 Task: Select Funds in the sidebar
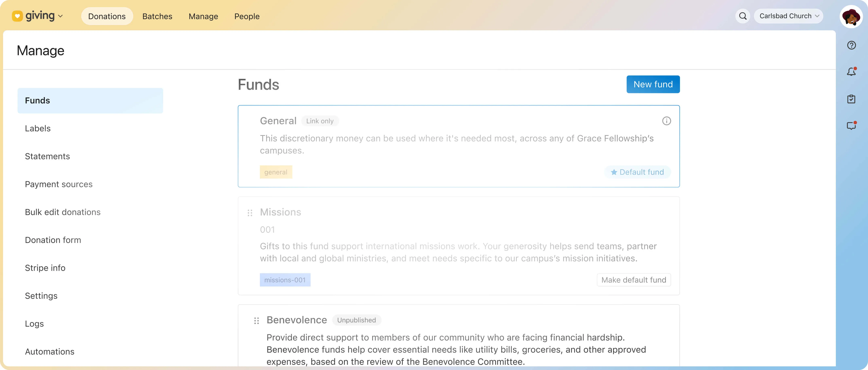tap(90, 100)
